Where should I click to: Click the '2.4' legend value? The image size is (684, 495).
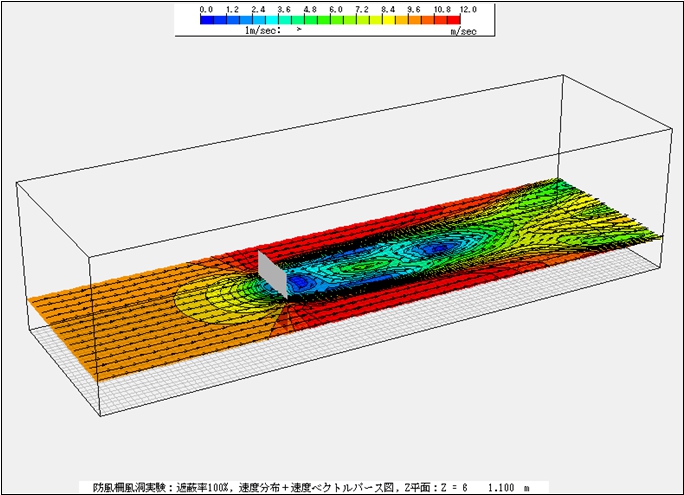pos(259,10)
